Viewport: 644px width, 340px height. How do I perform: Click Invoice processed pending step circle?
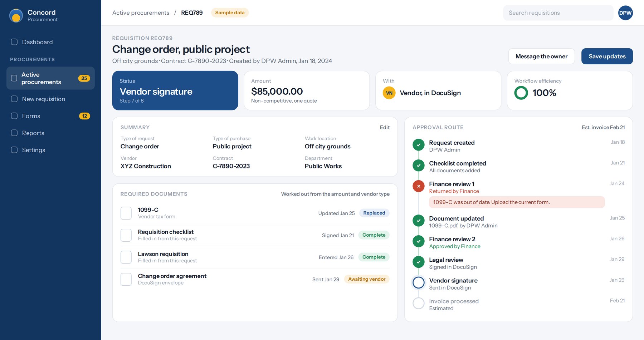[419, 304]
